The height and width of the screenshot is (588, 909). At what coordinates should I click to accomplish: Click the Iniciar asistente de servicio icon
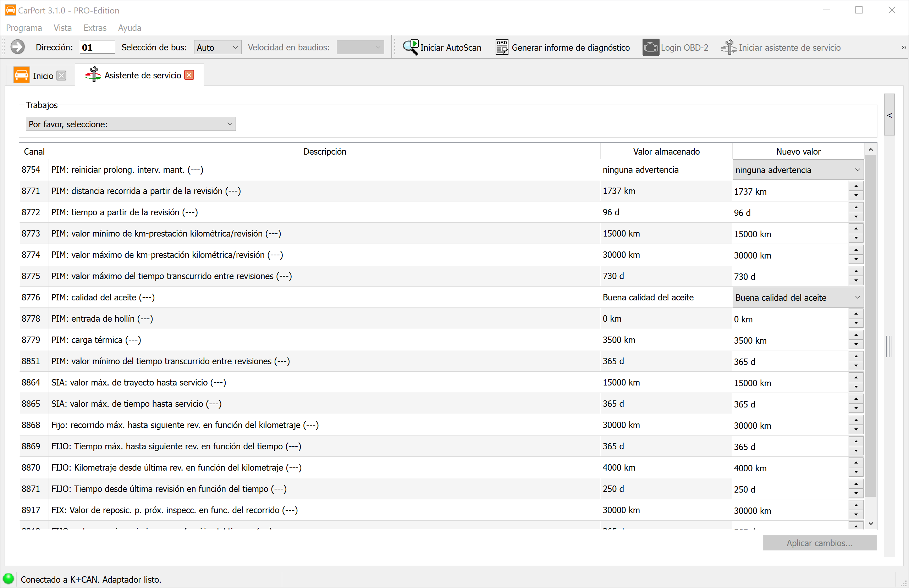(729, 48)
